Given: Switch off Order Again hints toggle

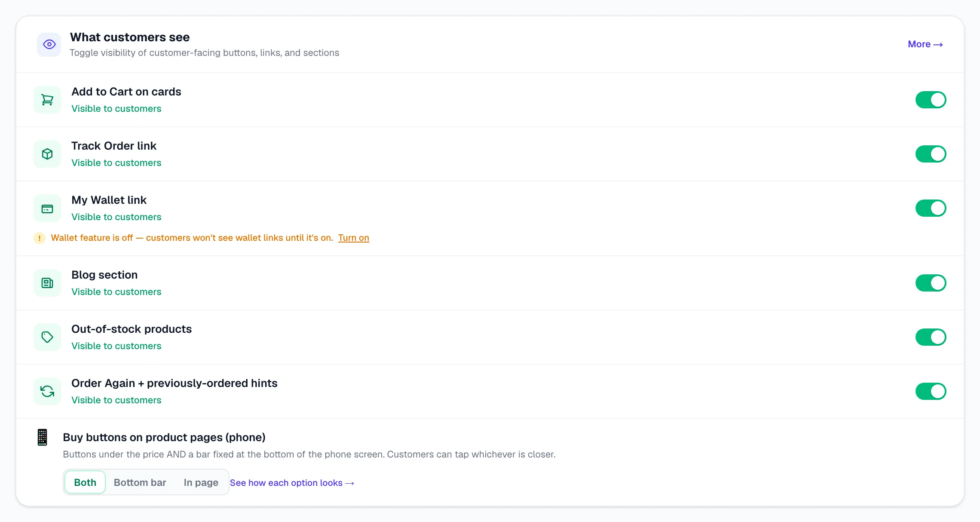Looking at the screenshot, I should (931, 391).
